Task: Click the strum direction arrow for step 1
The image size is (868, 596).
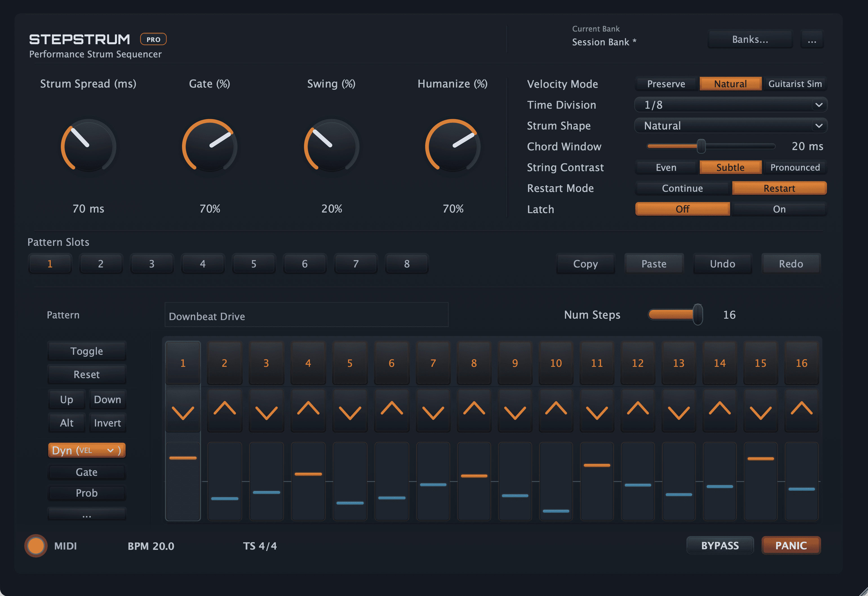Action: coord(183,411)
